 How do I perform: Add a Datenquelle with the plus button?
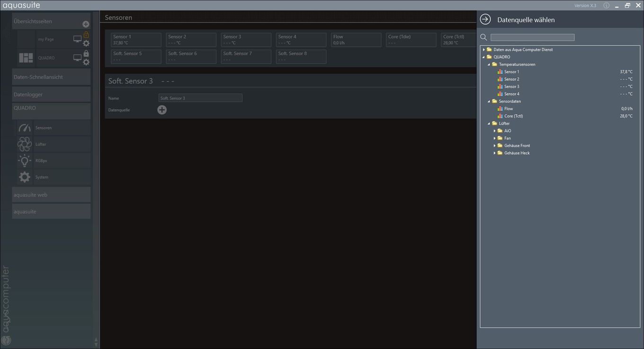(162, 110)
